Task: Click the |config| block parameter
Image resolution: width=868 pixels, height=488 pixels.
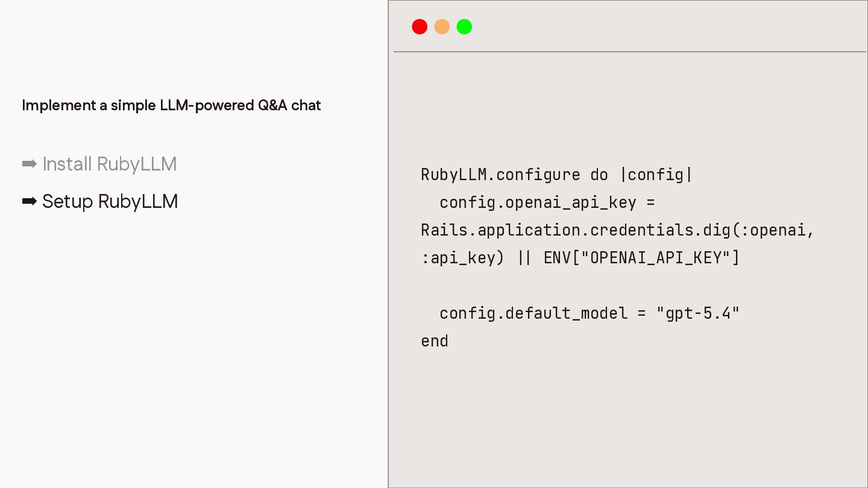Action: (x=656, y=175)
